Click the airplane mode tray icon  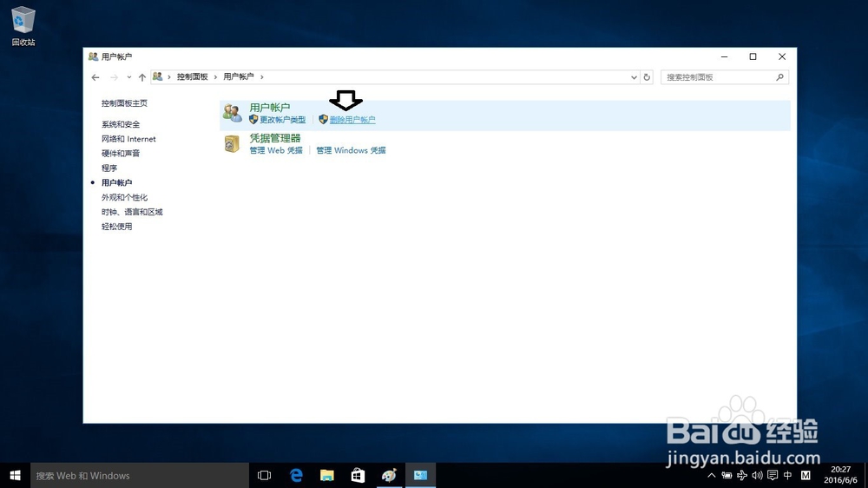click(x=742, y=475)
